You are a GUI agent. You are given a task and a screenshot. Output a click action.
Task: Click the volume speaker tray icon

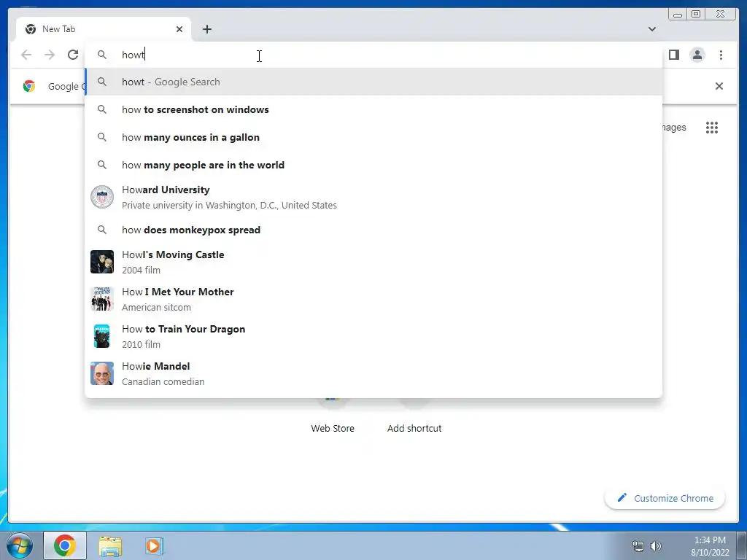(x=656, y=546)
